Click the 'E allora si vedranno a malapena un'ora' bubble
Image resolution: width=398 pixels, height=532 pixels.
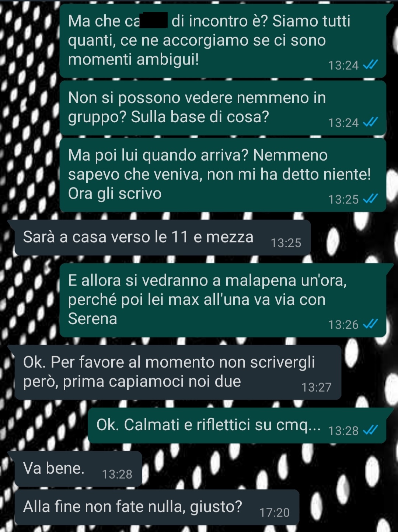[223, 300]
